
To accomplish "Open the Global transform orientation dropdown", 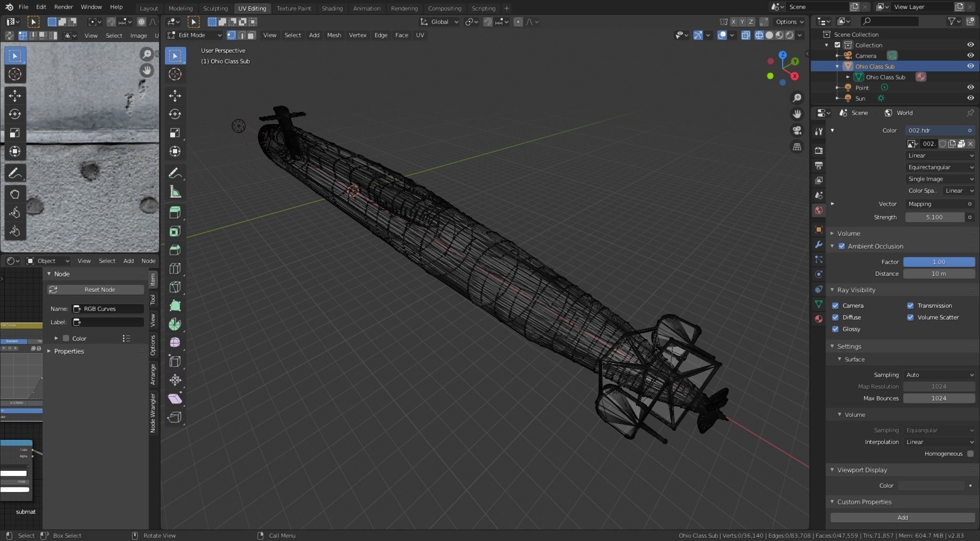I will pyautogui.click(x=439, y=22).
